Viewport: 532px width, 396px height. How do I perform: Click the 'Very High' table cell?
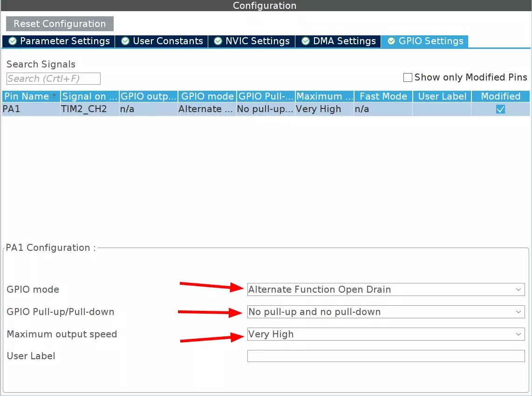(x=324, y=109)
